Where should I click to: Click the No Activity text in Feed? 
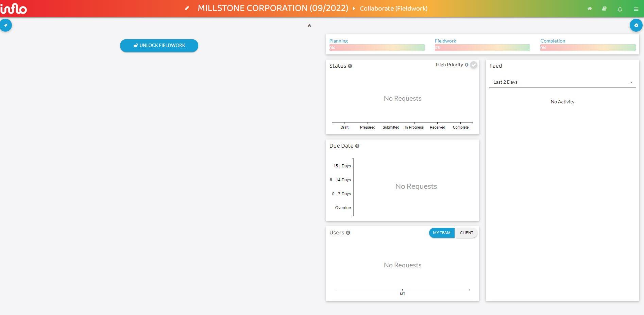pos(562,102)
